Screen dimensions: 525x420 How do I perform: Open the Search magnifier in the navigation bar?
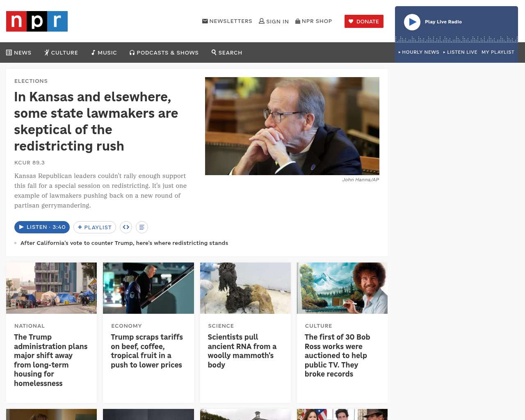tap(227, 52)
